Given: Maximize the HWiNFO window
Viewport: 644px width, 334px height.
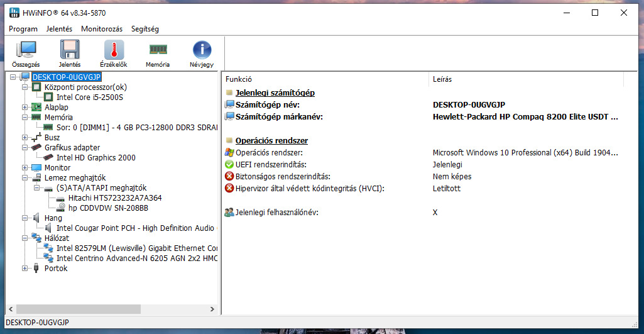Looking at the screenshot, I should (595, 13).
